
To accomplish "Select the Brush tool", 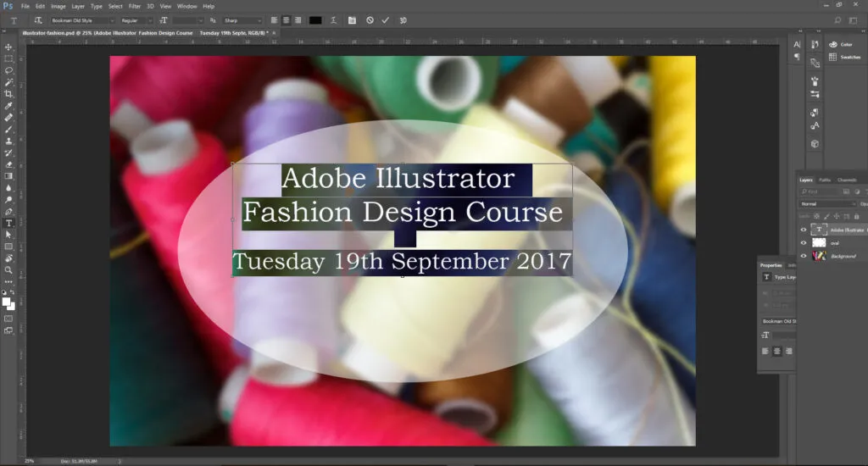I will [x=8, y=129].
